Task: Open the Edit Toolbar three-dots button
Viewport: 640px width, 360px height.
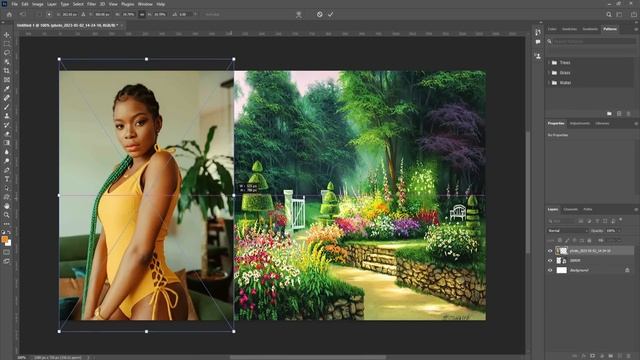Action: [x=7, y=224]
